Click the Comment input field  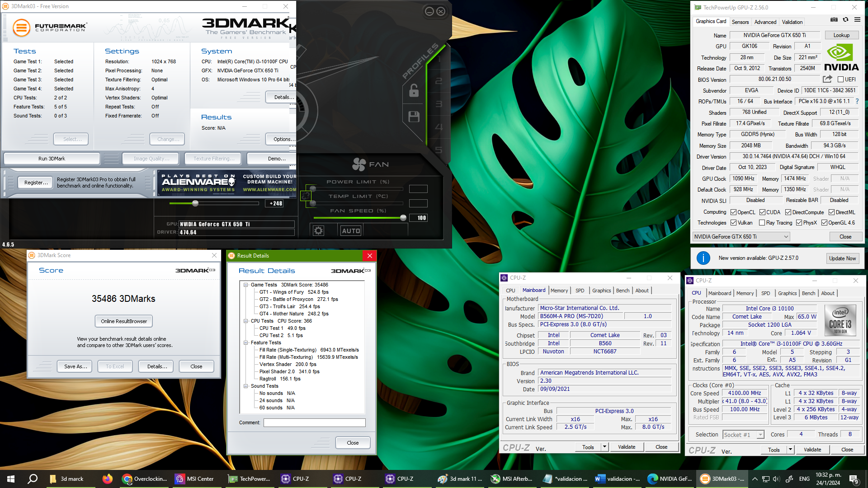point(314,423)
